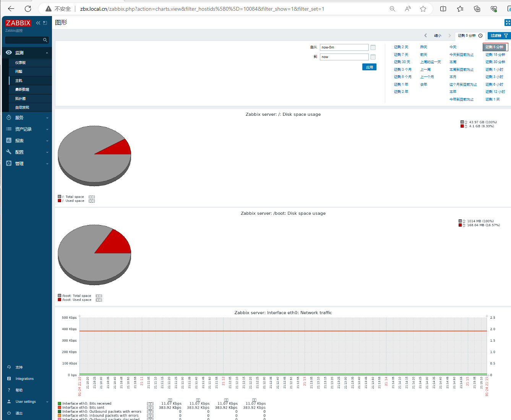Toggle the 过滤器 filter tab
Image resolution: width=511 pixels, height=420 pixels.
tap(499, 36)
